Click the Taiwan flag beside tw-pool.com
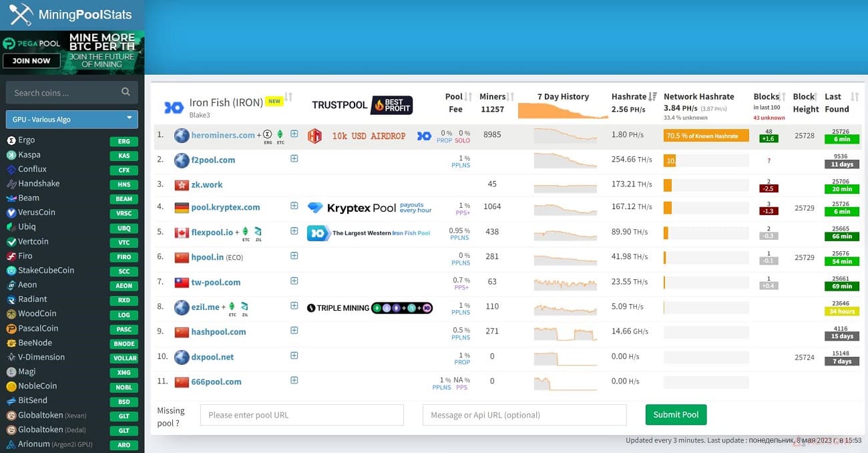The image size is (868, 453). tap(182, 283)
